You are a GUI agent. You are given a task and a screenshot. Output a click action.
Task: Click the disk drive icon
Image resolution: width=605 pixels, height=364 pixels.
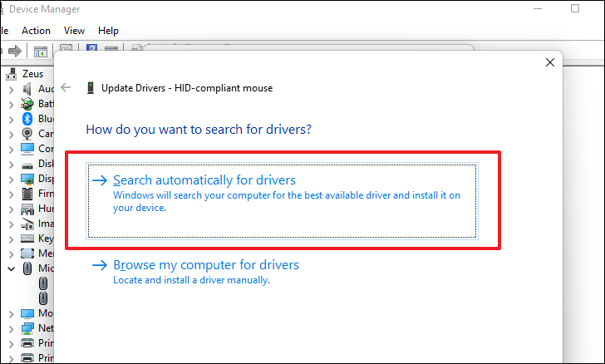(x=27, y=165)
